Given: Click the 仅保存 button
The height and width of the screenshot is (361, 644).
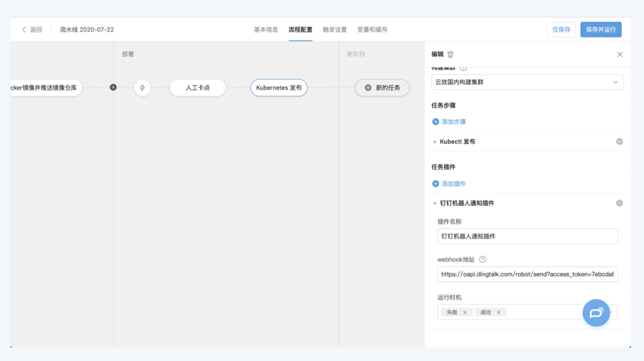Looking at the screenshot, I should (x=561, y=30).
